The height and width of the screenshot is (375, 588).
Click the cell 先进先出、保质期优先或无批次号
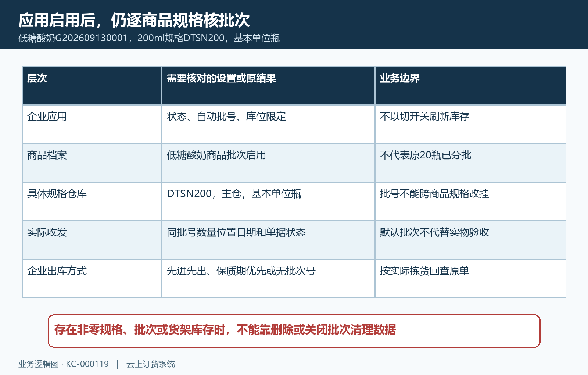[268, 278]
